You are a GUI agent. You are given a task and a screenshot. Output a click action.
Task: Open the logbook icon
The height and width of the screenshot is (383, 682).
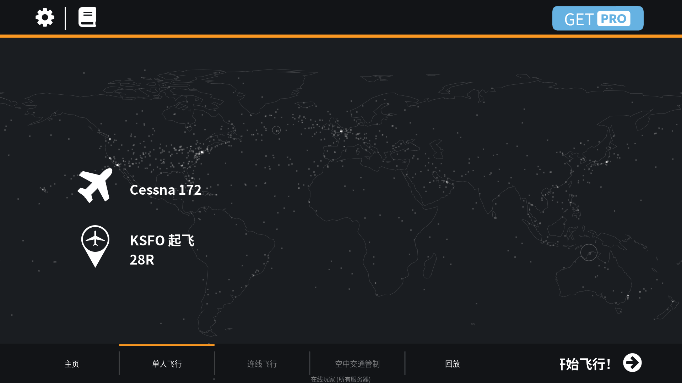tap(87, 17)
